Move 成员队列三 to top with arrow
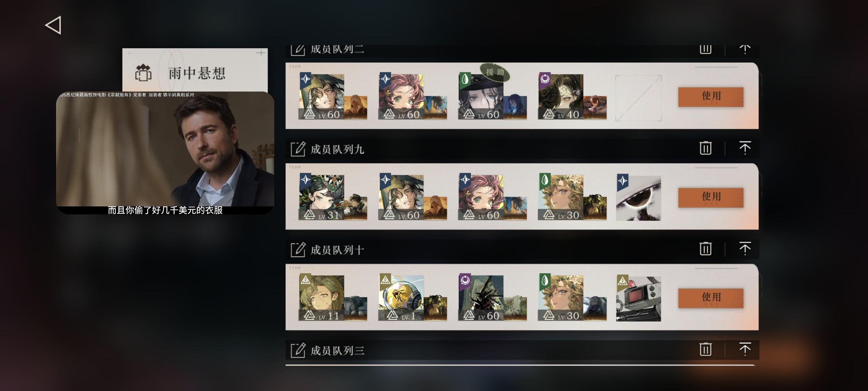This screenshot has height=391, width=868. coord(745,349)
